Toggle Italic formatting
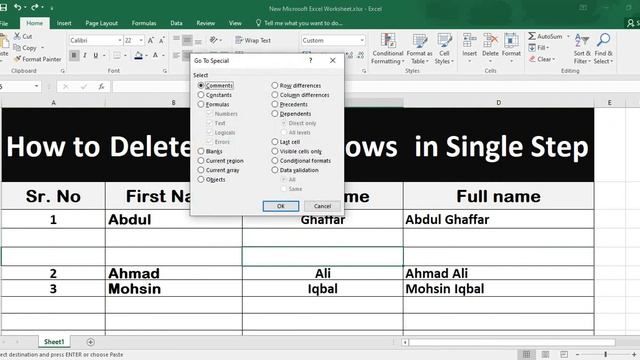The height and width of the screenshot is (360, 640). [x=84, y=55]
